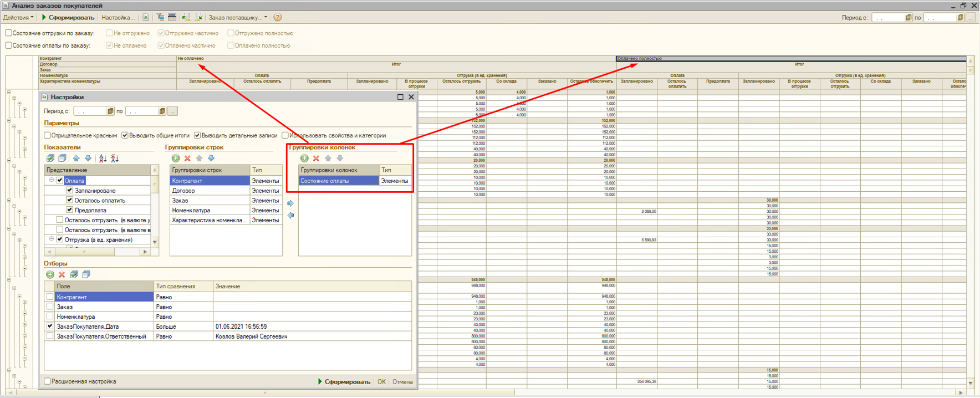Sort indicators ascending in Показатели
The width and height of the screenshot is (980, 398).
coord(103,159)
